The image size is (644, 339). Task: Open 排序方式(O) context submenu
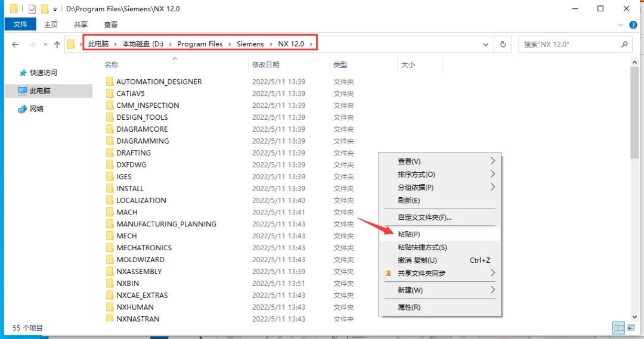[439, 175]
